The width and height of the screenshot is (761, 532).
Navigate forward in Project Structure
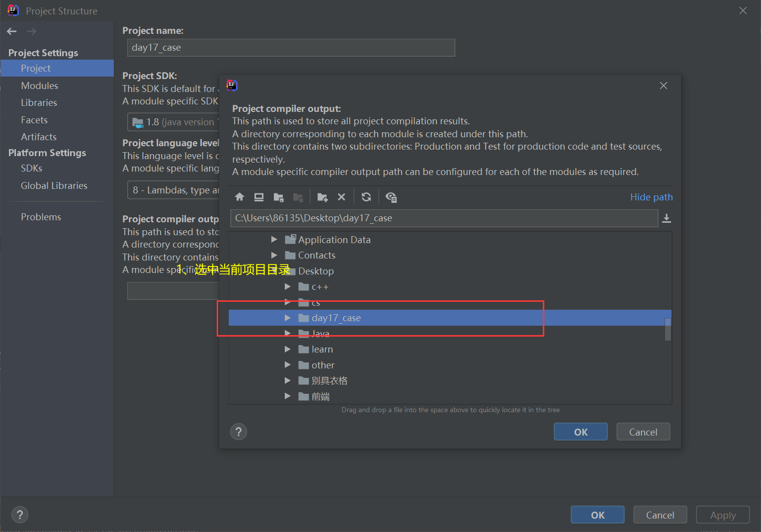31,31
